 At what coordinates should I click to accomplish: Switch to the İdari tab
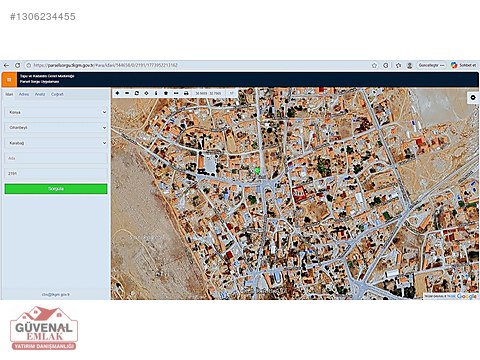pos(9,94)
